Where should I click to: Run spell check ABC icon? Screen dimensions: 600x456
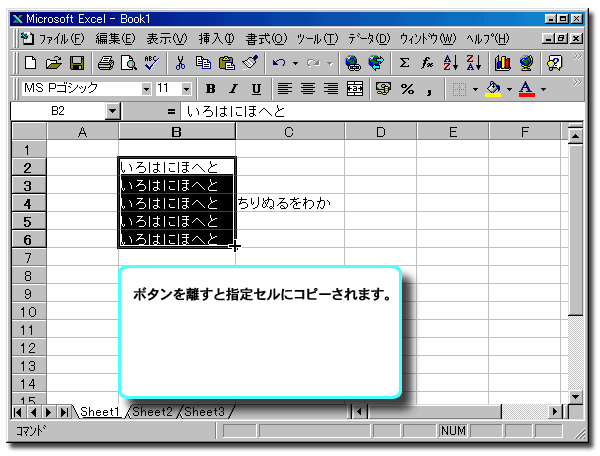coord(152,63)
